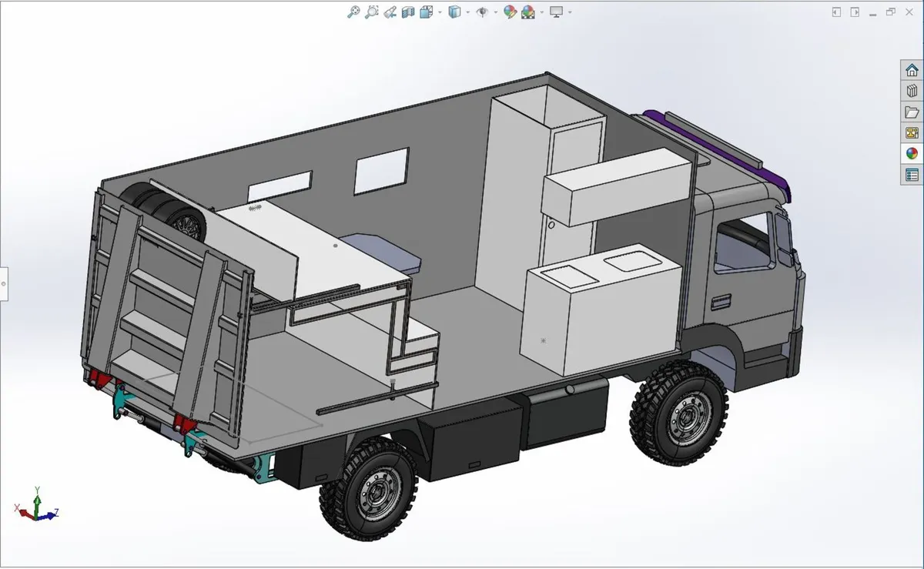Screen dimensions: 924x569
Task: Click the Apply Scene icon
Action: (x=528, y=12)
